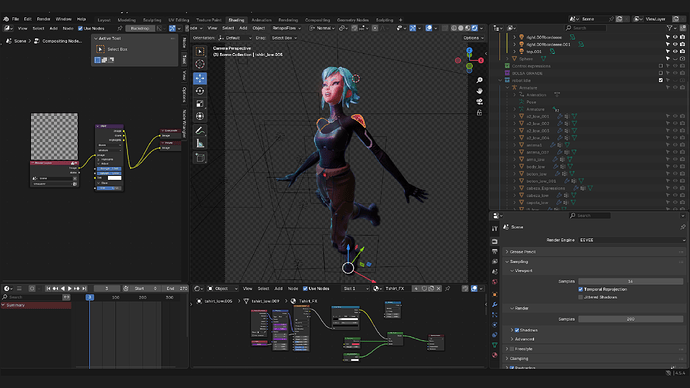
Task: Switch to rendered viewport shading
Action: [x=474, y=28]
